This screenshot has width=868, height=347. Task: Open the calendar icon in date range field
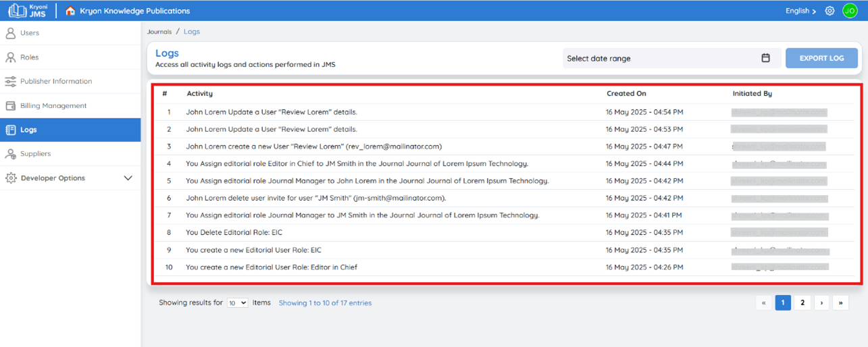[x=765, y=58]
